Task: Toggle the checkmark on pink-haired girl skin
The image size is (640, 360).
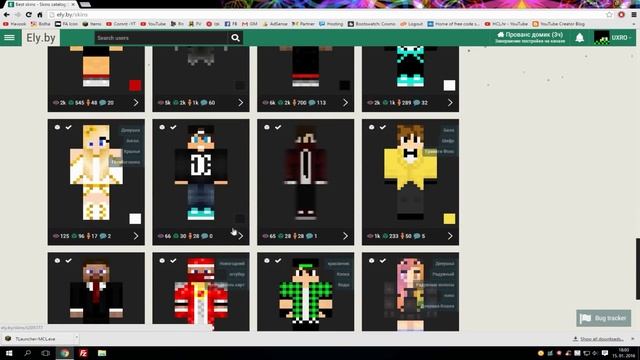Action: [x=383, y=260]
